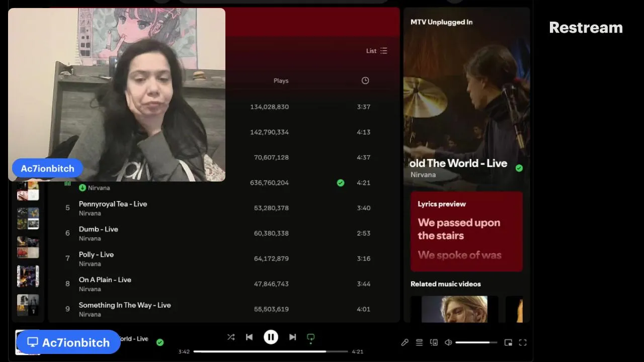Open the List view options

point(377,51)
